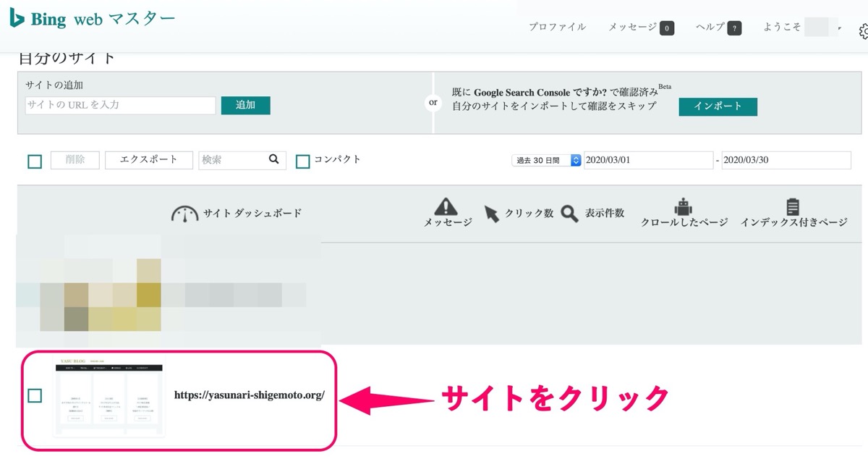The image size is (868, 467).
Task: Click the インデックス付きページ column label
Action: click(x=793, y=223)
